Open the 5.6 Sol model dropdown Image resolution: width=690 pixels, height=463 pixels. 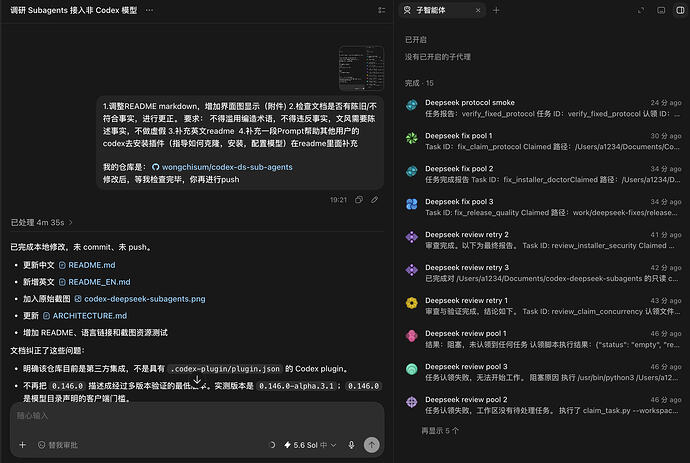point(310,445)
